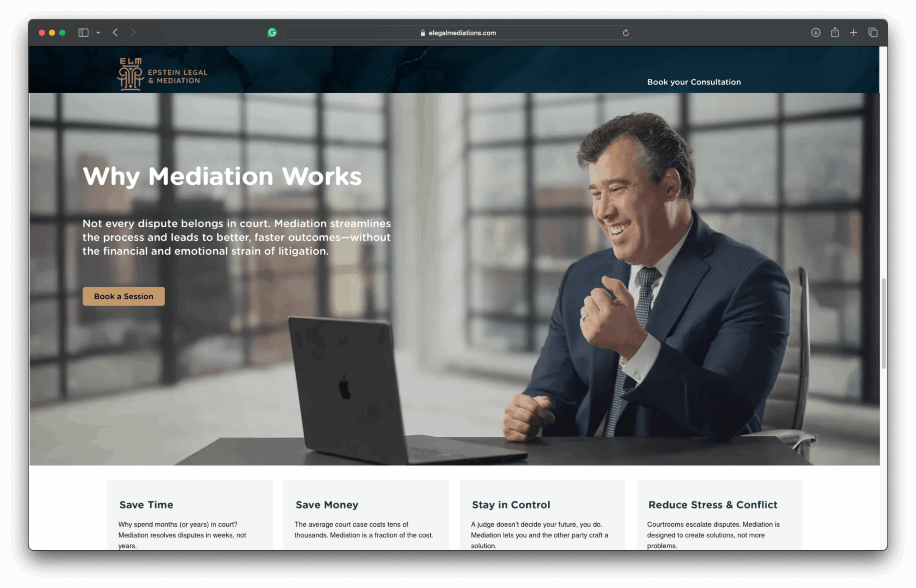Image resolution: width=916 pixels, height=588 pixels.
Task: Reload the page with the refresh icon
Action: (x=625, y=33)
